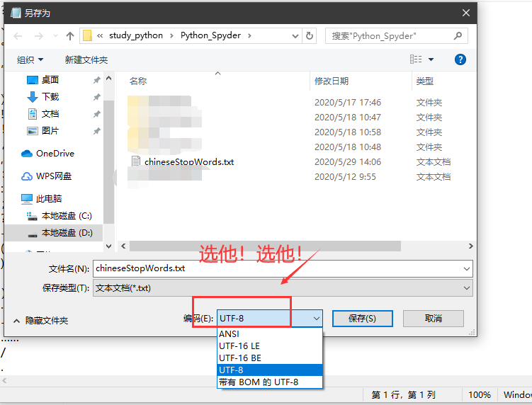Close the 另存为 dialog

pyautogui.click(x=466, y=13)
